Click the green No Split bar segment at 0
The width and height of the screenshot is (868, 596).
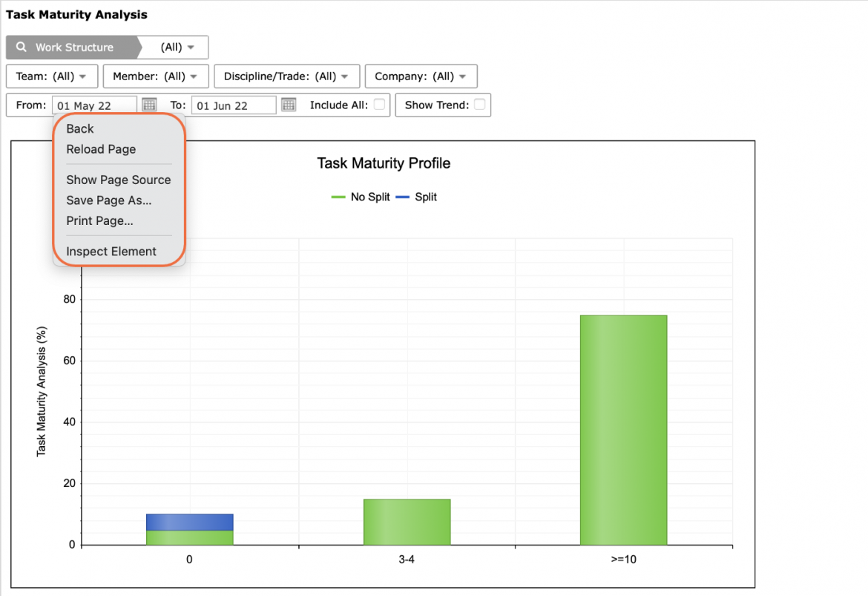189,538
